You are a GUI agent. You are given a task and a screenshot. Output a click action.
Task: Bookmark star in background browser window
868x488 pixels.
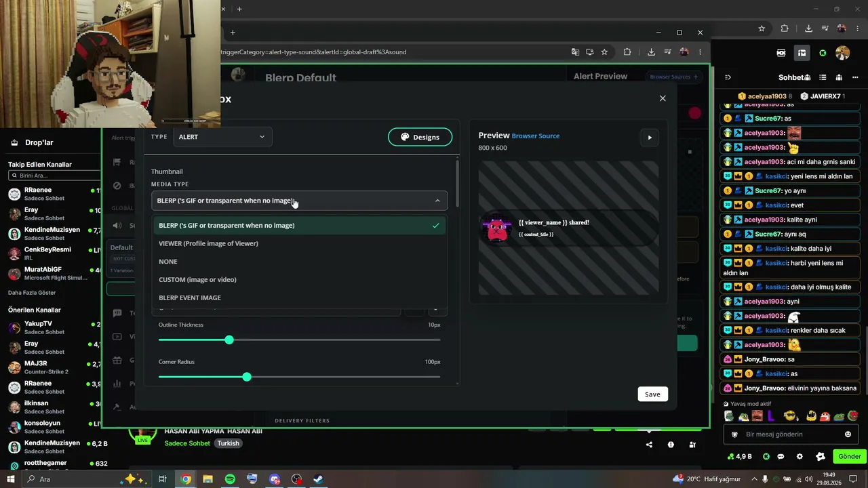762,28
